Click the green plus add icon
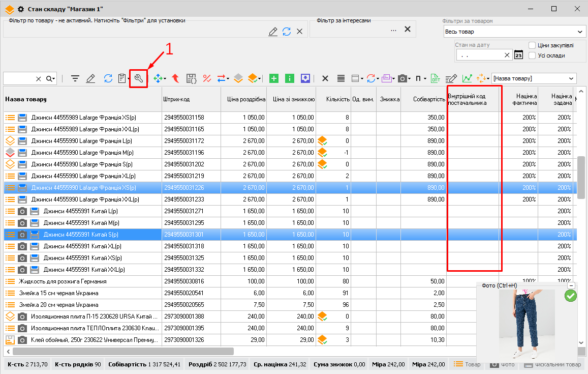The image size is (588, 374). [x=274, y=78]
